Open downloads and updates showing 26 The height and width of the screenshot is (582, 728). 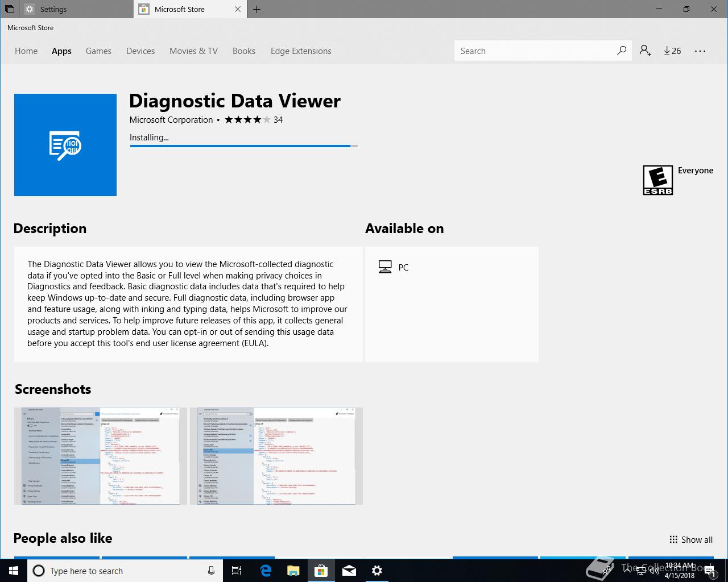tap(672, 51)
